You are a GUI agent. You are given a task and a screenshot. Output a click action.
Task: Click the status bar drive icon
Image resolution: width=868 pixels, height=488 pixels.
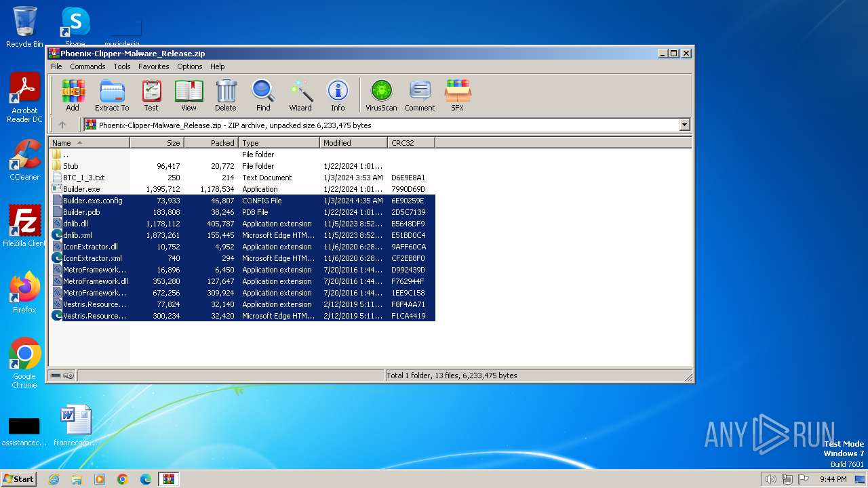click(56, 375)
